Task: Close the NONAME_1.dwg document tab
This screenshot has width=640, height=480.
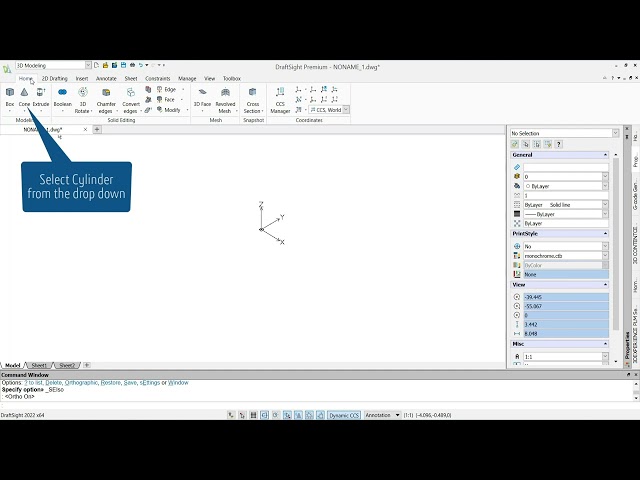Action: click(85, 129)
